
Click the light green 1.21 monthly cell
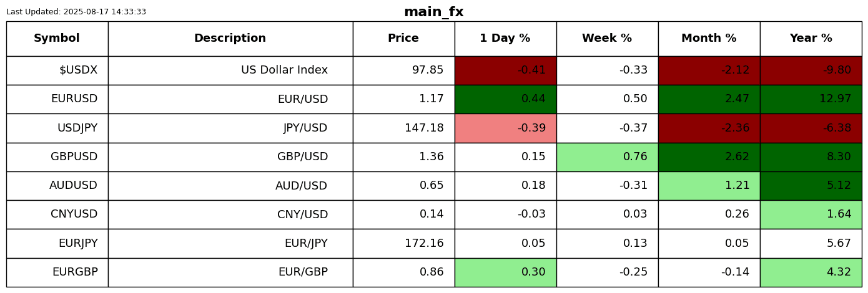709,186
